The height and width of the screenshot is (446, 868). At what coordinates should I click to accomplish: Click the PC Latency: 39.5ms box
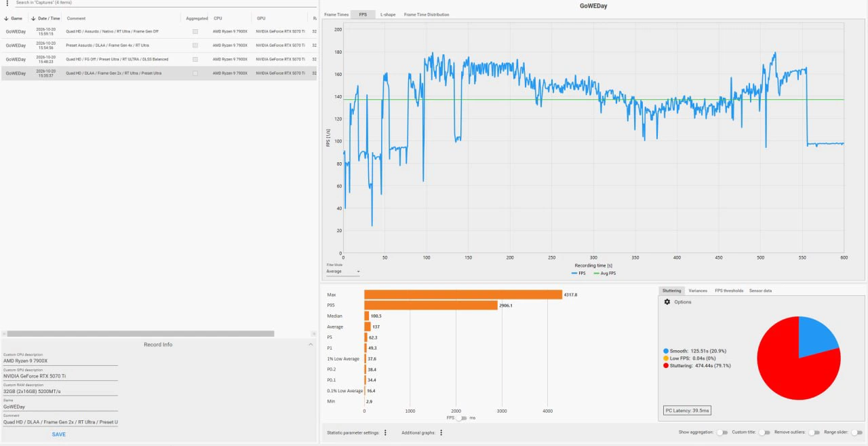(x=686, y=410)
